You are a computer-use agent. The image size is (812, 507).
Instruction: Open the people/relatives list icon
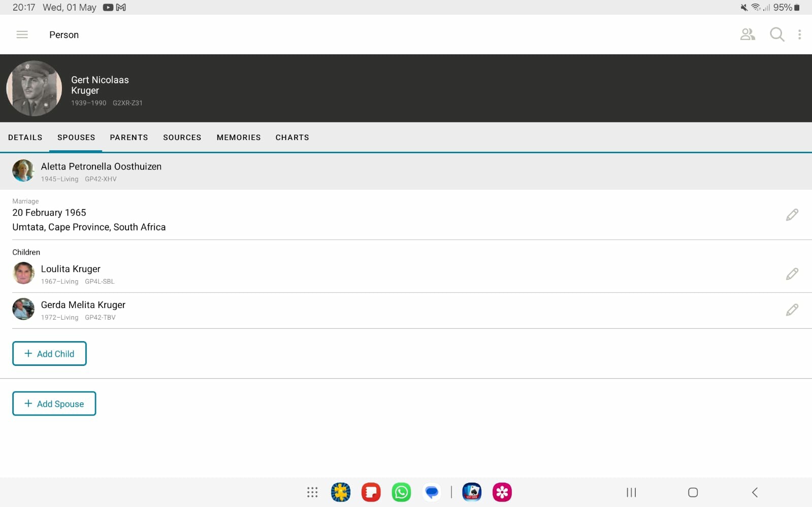(x=748, y=35)
